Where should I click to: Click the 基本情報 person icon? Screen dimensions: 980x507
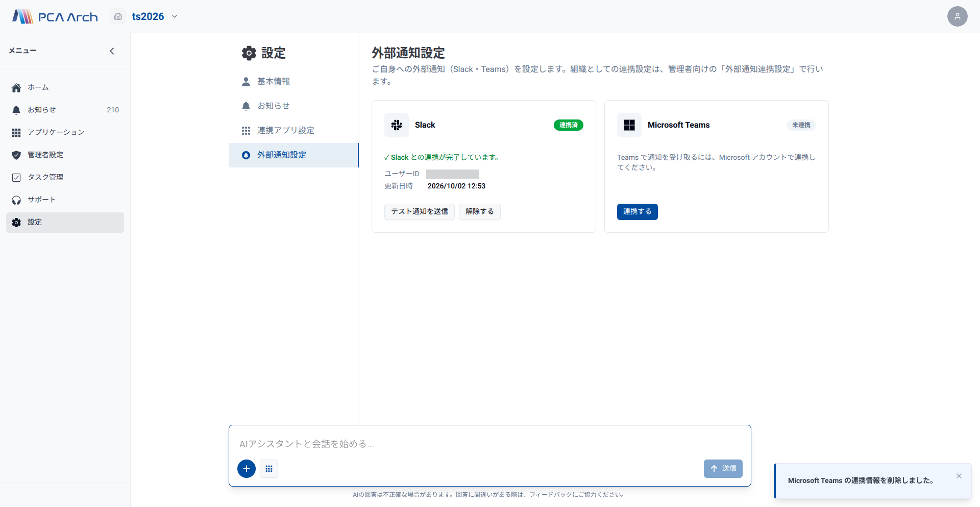click(246, 82)
